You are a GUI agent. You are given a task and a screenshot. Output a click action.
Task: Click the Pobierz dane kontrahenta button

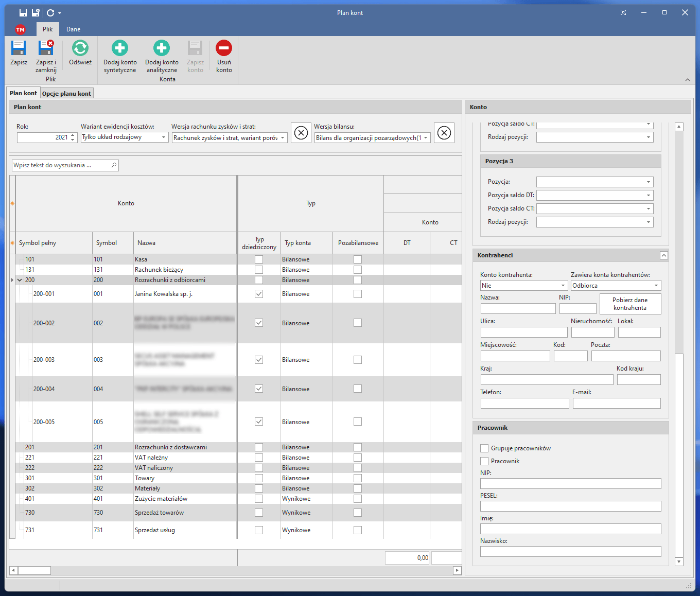(x=630, y=304)
